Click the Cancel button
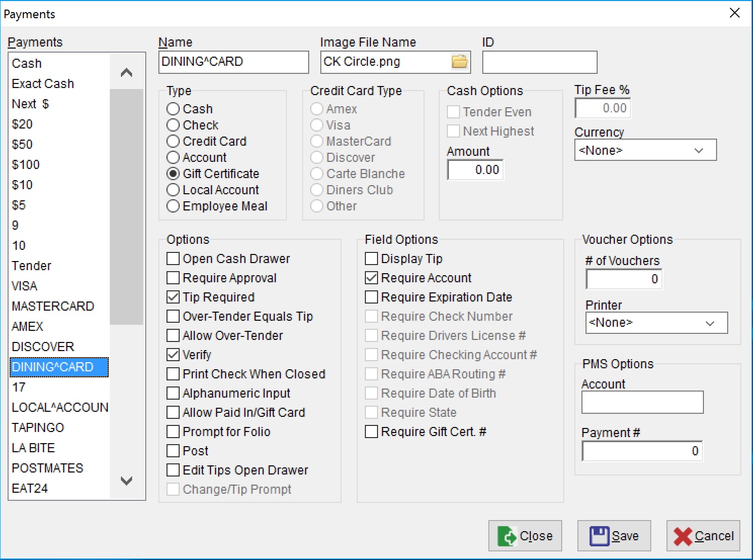 [x=703, y=536]
